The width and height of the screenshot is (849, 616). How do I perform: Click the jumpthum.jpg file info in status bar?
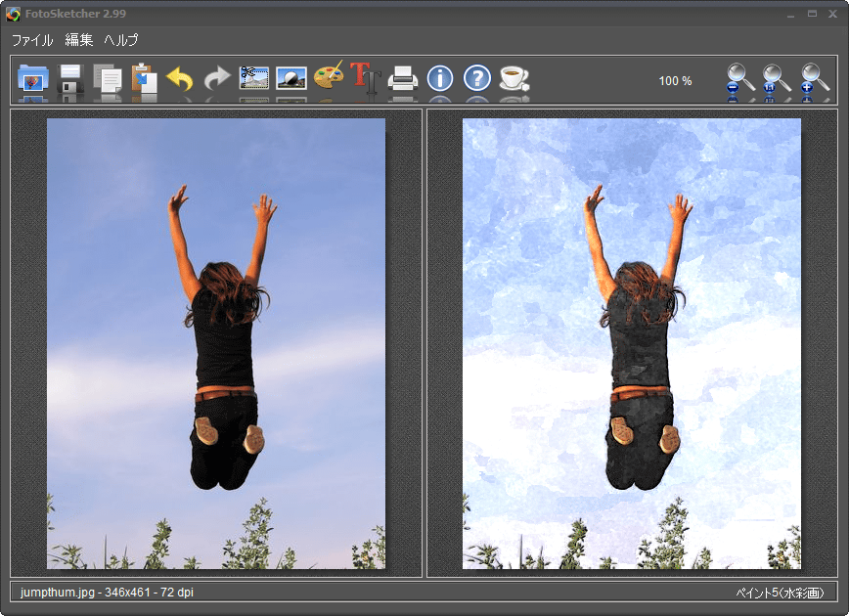pyautogui.click(x=107, y=593)
